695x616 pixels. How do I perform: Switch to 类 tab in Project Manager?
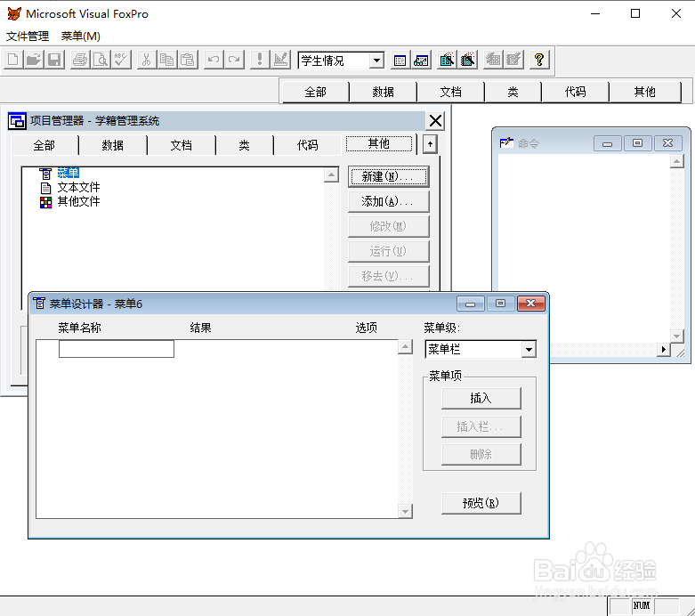tap(244, 145)
